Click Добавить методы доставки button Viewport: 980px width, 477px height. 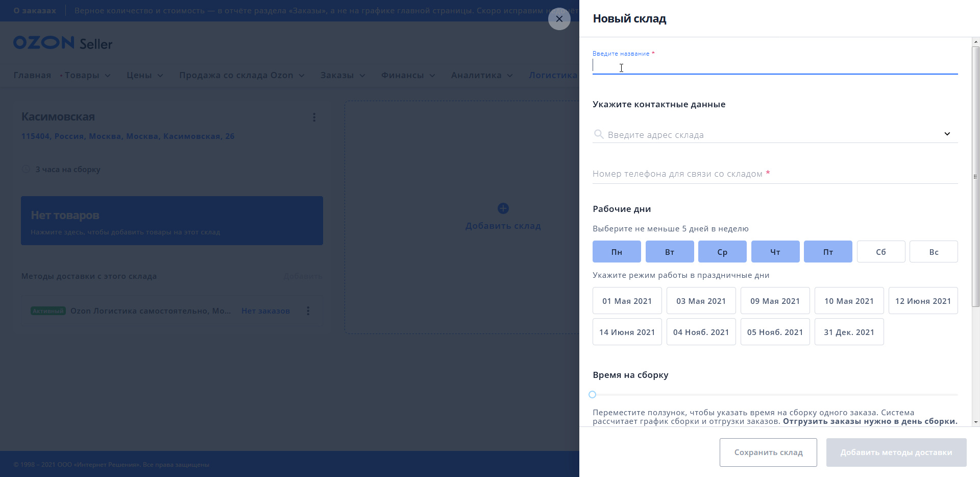[x=896, y=452]
